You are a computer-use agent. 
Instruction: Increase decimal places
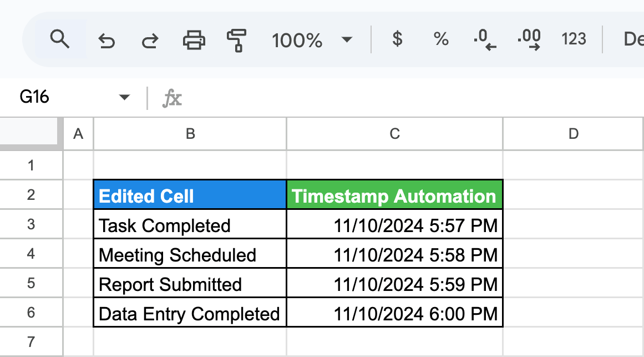click(x=529, y=40)
